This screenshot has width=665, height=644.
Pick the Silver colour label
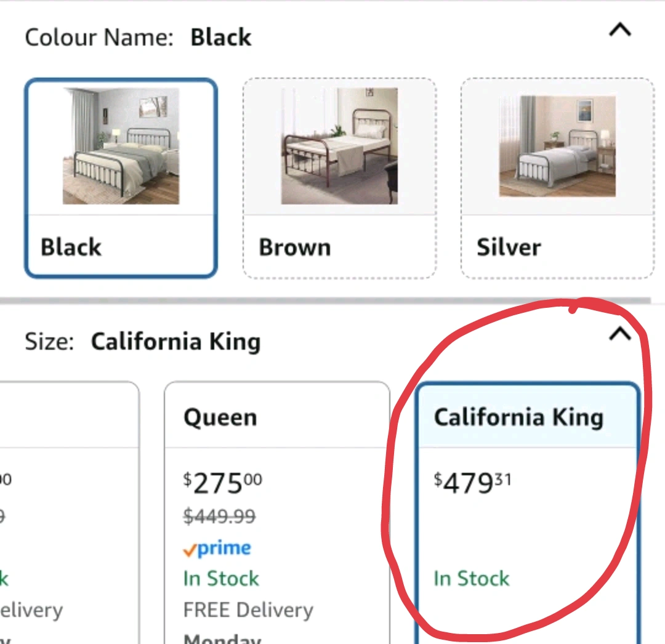point(509,248)
